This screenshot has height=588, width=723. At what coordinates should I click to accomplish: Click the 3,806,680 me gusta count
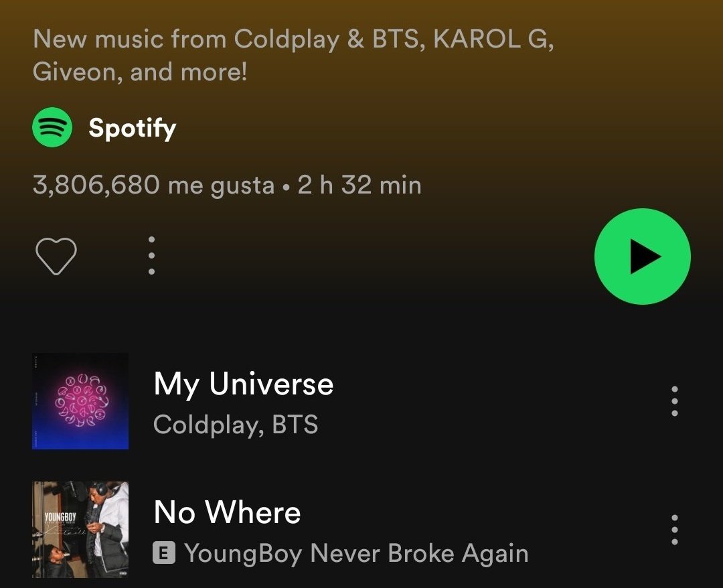tap(153, 186)
